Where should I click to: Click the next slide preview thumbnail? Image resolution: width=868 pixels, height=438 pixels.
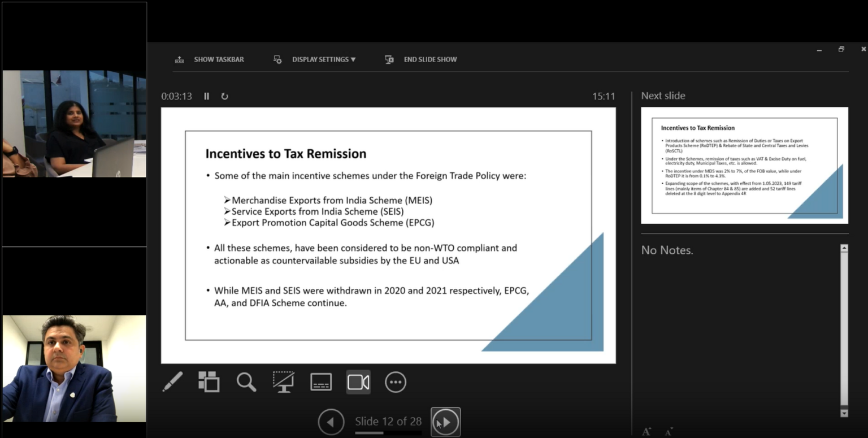(744, 165)
